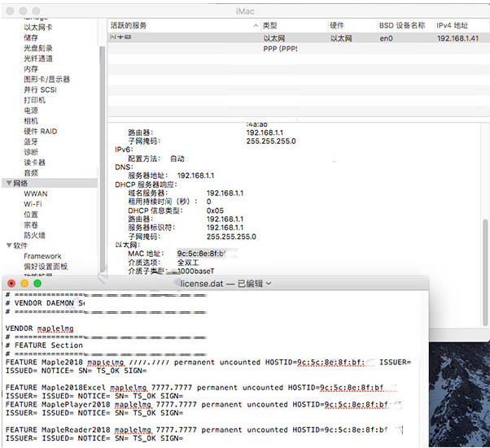Select 位置 under 网络
Viewport: 490px width, 448px height.
coord(31,215)
